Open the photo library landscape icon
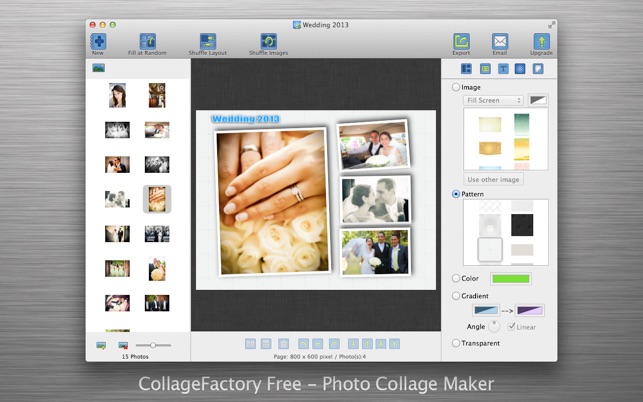643x402 pixels. (x=98, y=68)
